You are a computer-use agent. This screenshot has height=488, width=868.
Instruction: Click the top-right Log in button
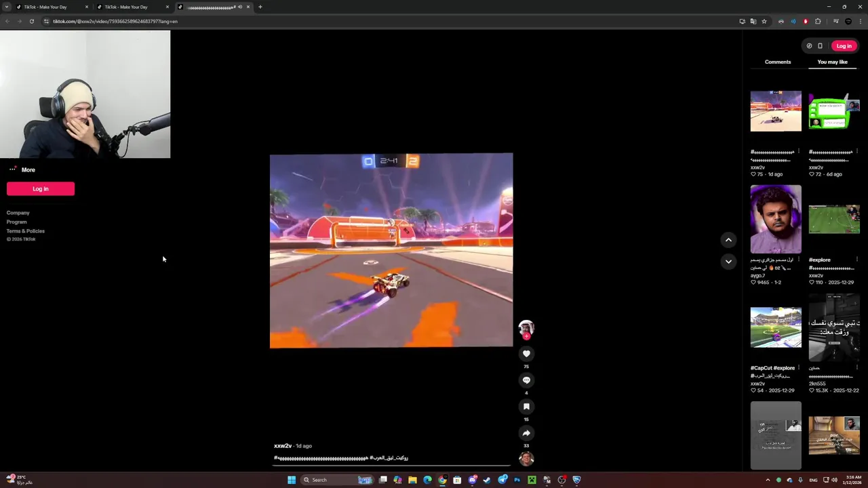(x=844, y=46)
